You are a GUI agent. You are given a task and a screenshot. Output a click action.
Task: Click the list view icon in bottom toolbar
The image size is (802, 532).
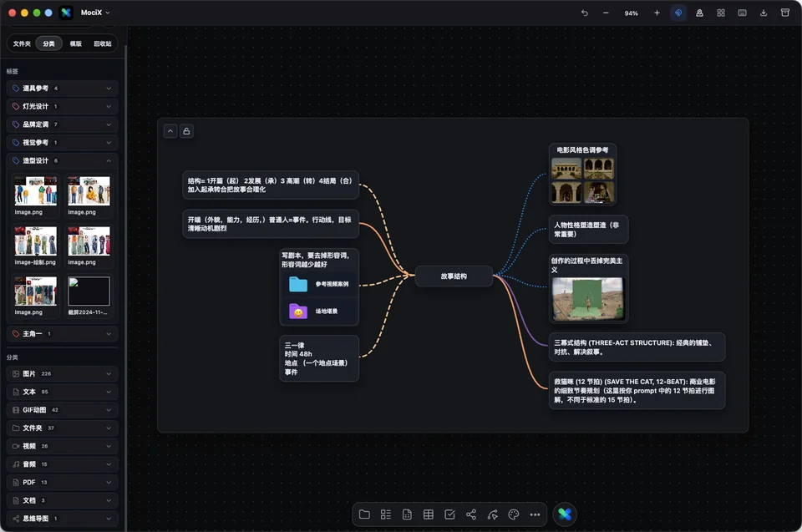(x=386, y=514)
